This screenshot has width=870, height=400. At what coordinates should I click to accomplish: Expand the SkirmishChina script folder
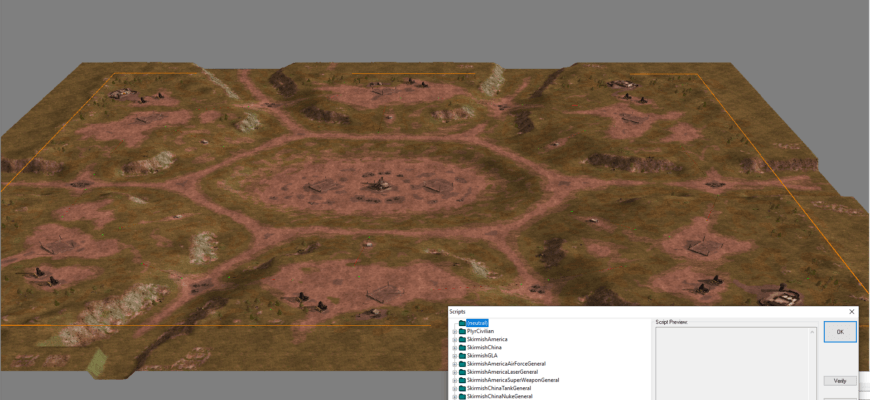(455, 347)
